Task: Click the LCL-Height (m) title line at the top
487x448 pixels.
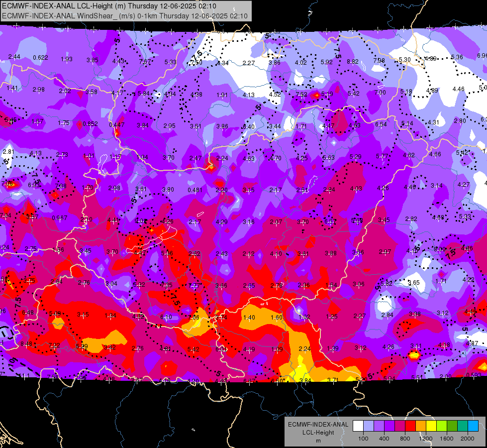Action: pos(109,6)
